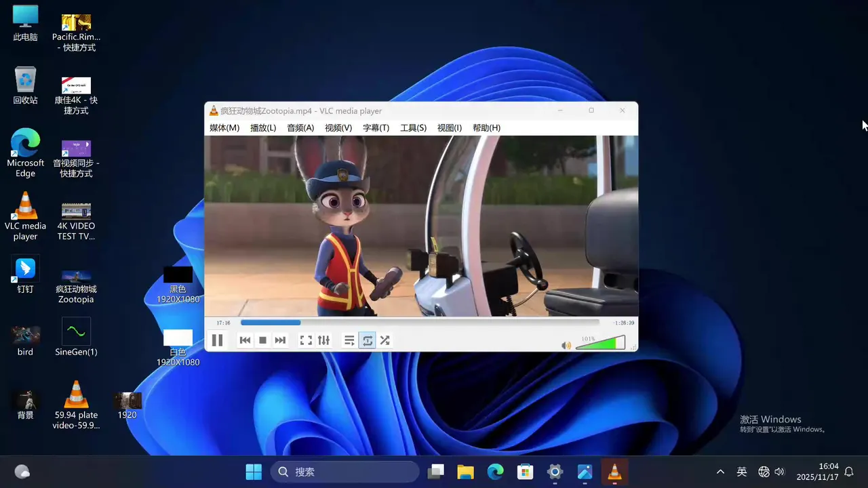Expand hidden system tray icons
868x488 pixels.
720,472
